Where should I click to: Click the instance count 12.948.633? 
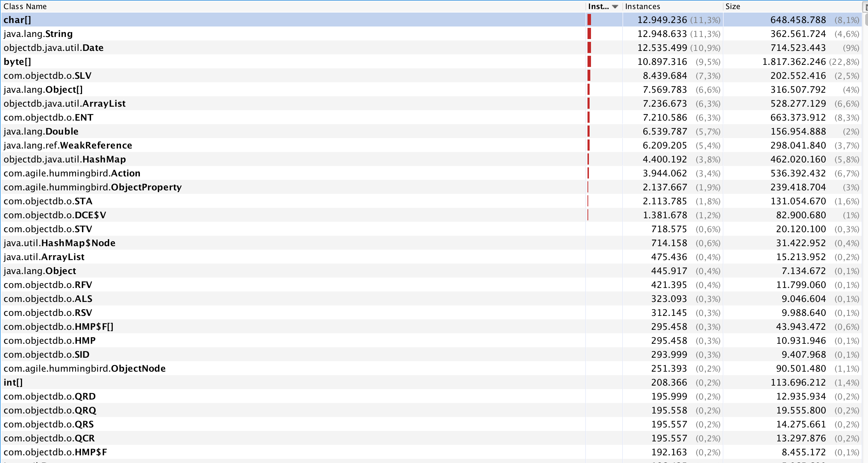click(x=662, y=34)
